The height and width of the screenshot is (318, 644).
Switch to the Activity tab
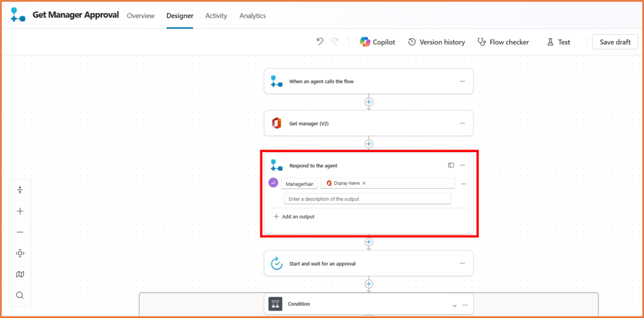tap(216, 16)
